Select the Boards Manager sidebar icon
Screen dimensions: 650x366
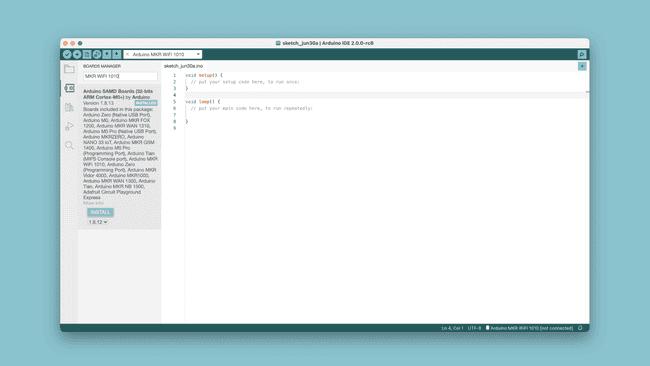click(69, 88)
